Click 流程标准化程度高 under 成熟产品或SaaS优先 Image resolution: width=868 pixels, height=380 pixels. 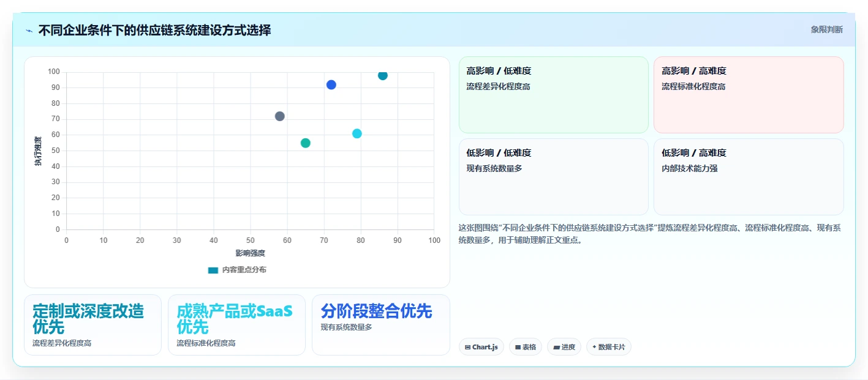click(206, 343)
